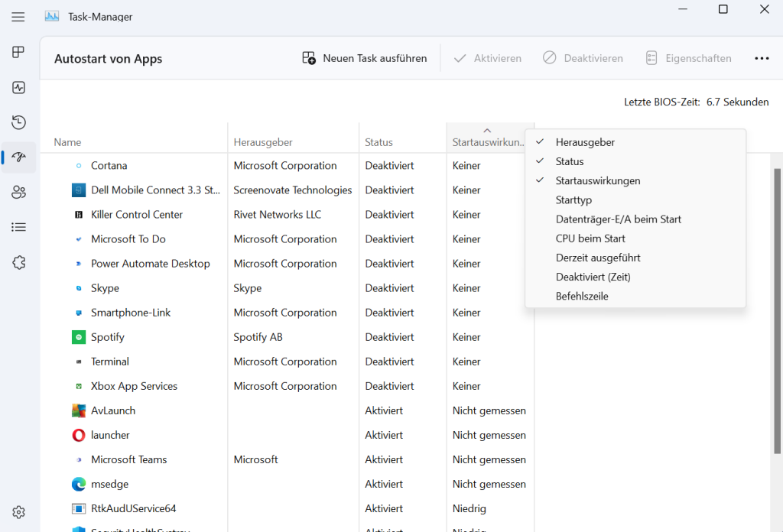Enable CPU beim Start column
The width and height of the screenshot is (783, 532).
click(635, 238)
